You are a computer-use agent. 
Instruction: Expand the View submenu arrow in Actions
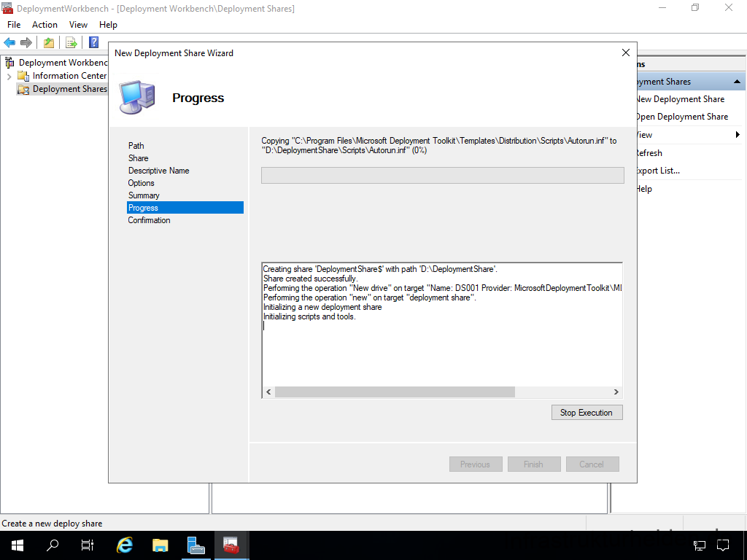[738, 135]
